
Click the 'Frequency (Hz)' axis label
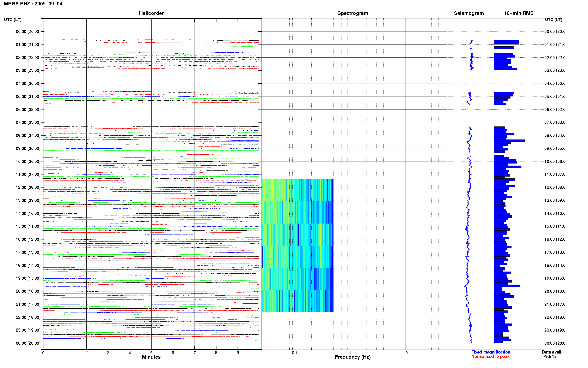pyautogui.click(x=353, y=357)
